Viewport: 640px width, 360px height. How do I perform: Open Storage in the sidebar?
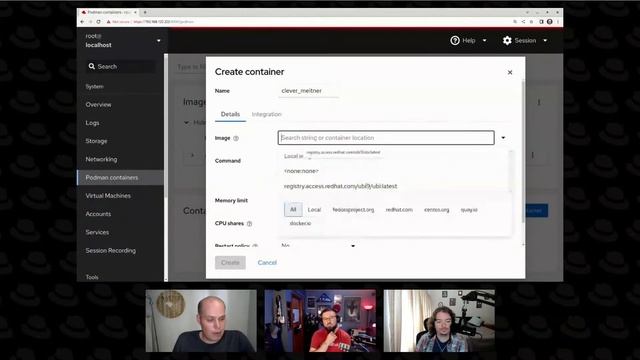click(x=96, y=141)
